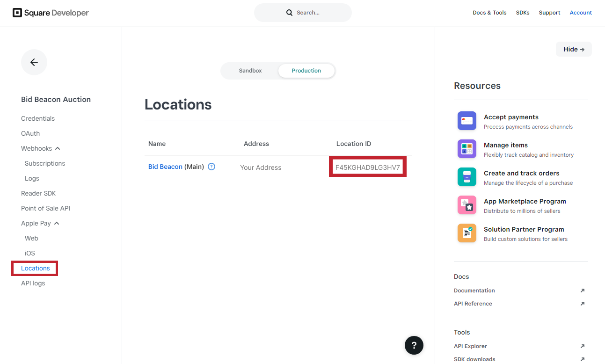Click the Create and track orders icon

[x=467, y=177]
